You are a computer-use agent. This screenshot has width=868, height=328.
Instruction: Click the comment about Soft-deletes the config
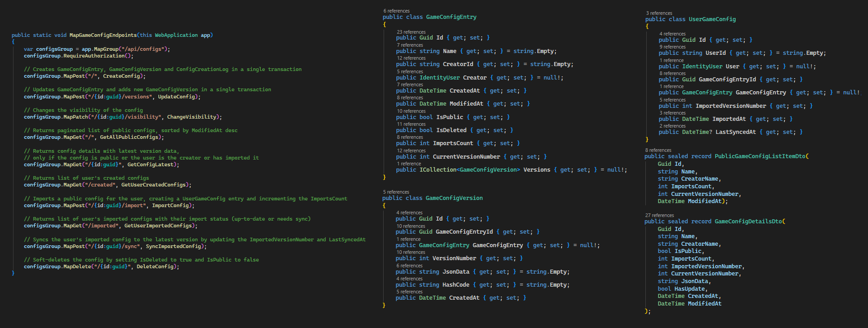click(141, 260)
